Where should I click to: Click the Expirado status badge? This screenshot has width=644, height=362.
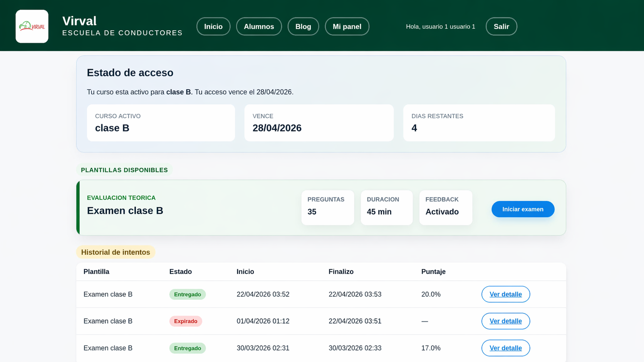tap(186, 321)
